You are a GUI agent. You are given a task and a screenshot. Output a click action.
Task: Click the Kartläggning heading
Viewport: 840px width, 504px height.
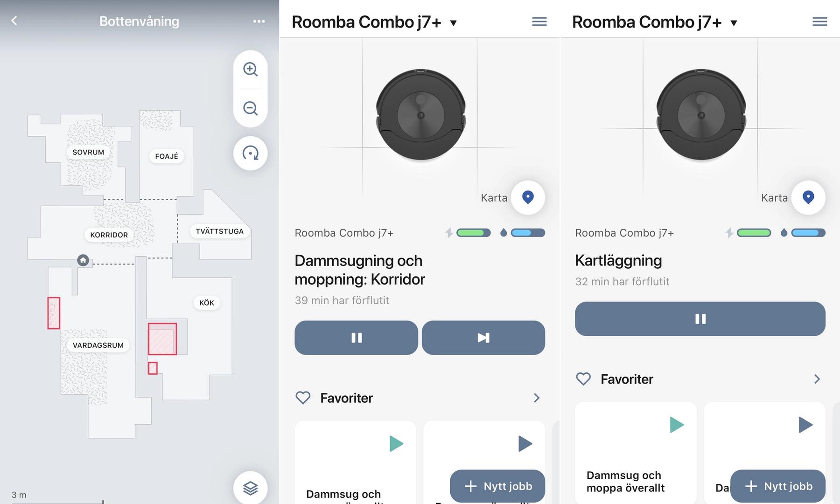[618, 260]
